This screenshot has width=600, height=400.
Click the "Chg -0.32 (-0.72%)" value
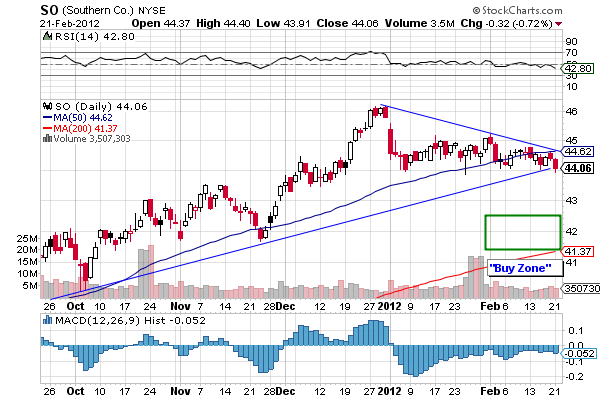[506, 23]
